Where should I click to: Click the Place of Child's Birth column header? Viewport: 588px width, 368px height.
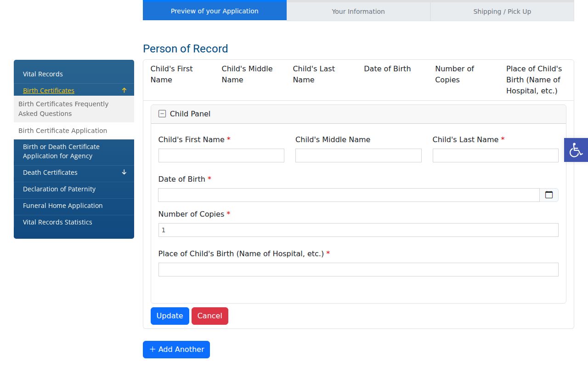point(534,80)
